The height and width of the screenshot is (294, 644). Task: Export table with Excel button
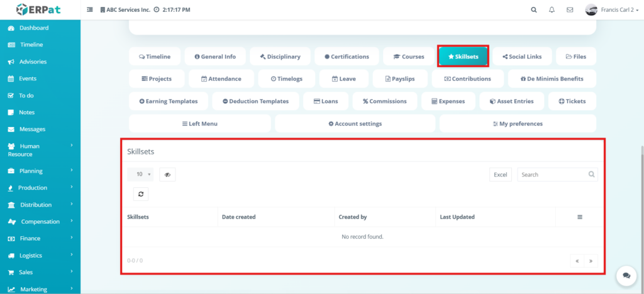pos(500,175)
